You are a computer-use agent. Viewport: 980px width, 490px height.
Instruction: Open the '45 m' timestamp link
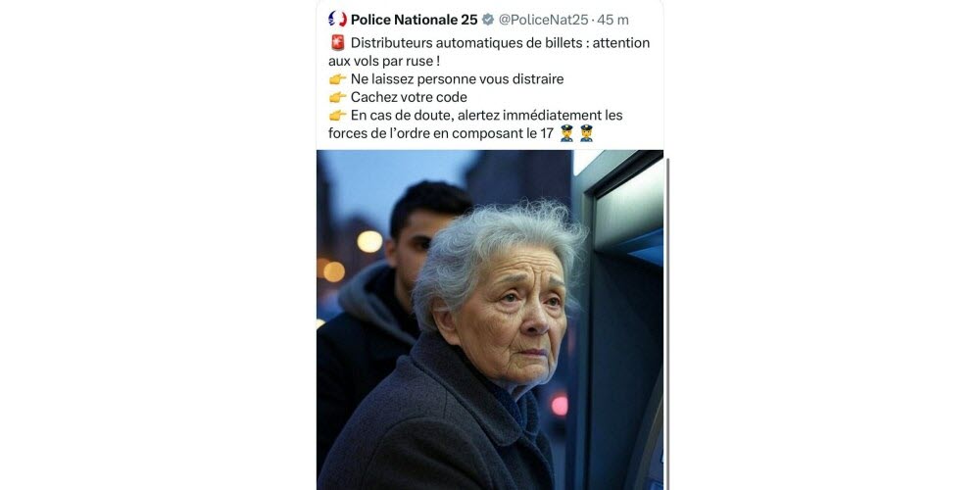coord(613,20)
